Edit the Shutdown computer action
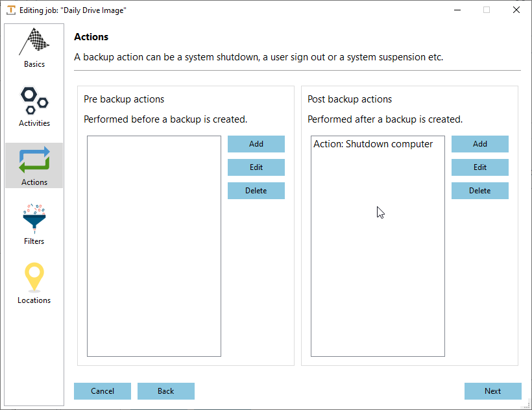 click(479, 167)
